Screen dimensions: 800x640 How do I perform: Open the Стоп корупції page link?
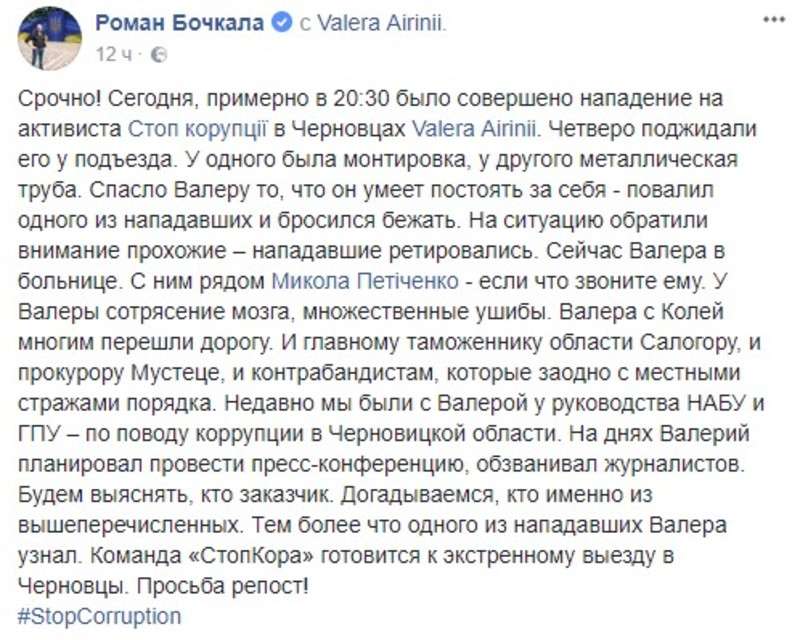[197, 130]
